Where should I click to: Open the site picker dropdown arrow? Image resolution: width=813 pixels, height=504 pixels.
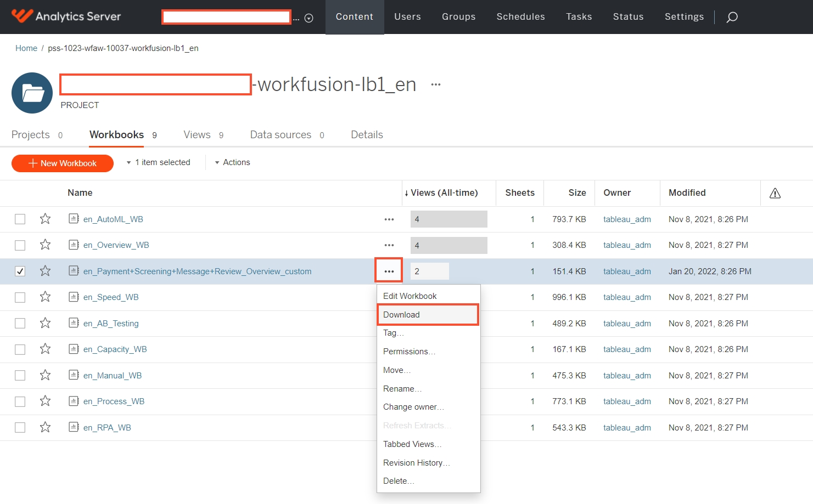click(x=309, y=18)
